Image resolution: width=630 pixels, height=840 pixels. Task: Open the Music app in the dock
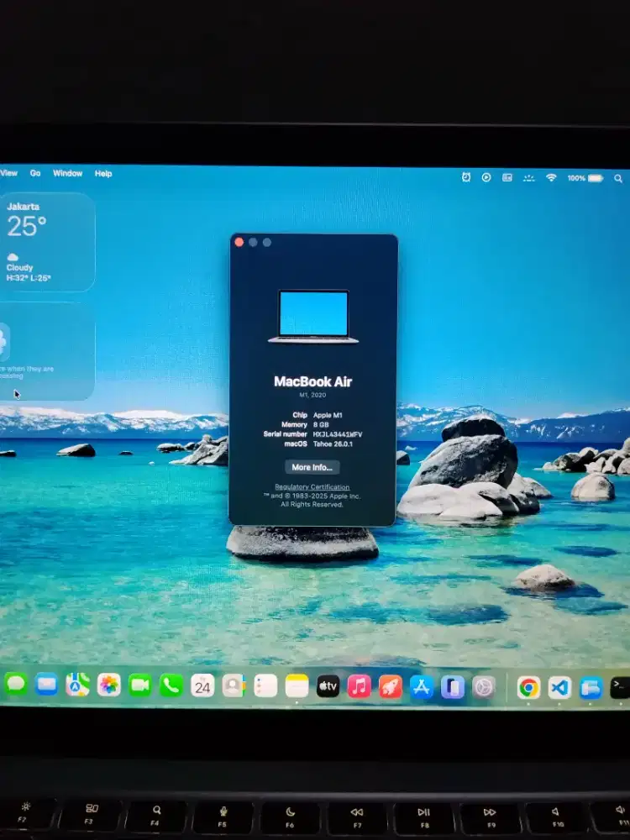pos(359,686)
